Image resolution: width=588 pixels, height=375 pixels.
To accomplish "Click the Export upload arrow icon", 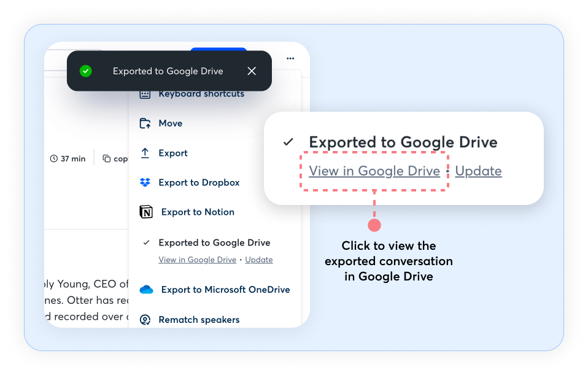I will (x=145, y=153).
